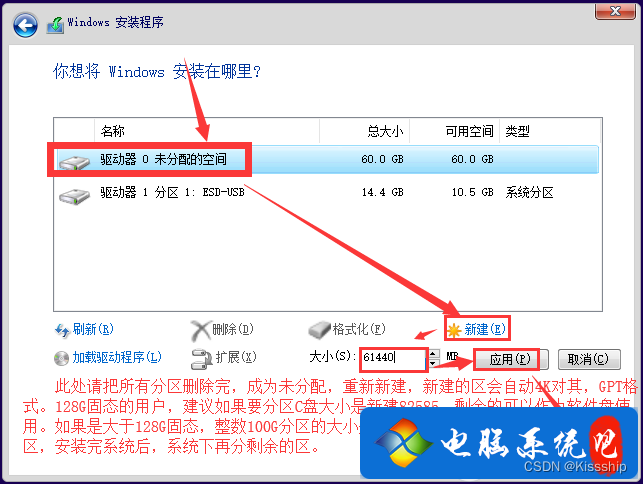Click the format drive icon
This screenshot has height=484, width=643.
(319, 330)
